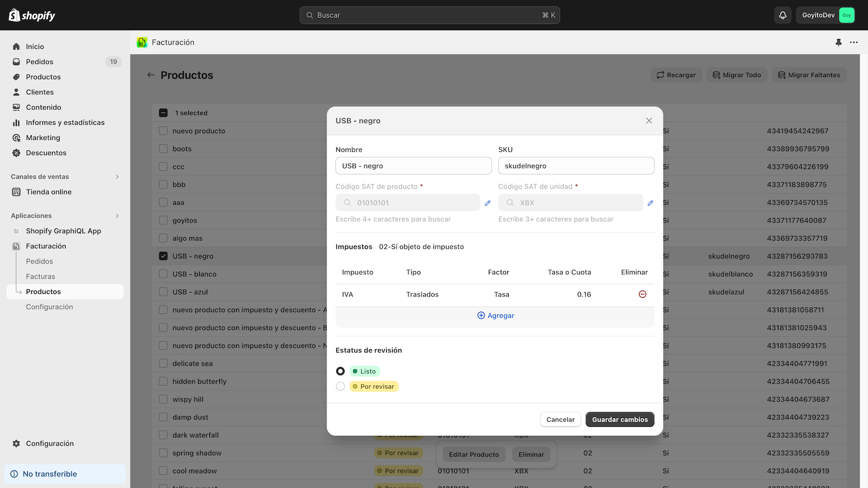Screen dimensions: 868x488
Task: Open Pedidos in the main sidebar
Action: pos(65,62)
